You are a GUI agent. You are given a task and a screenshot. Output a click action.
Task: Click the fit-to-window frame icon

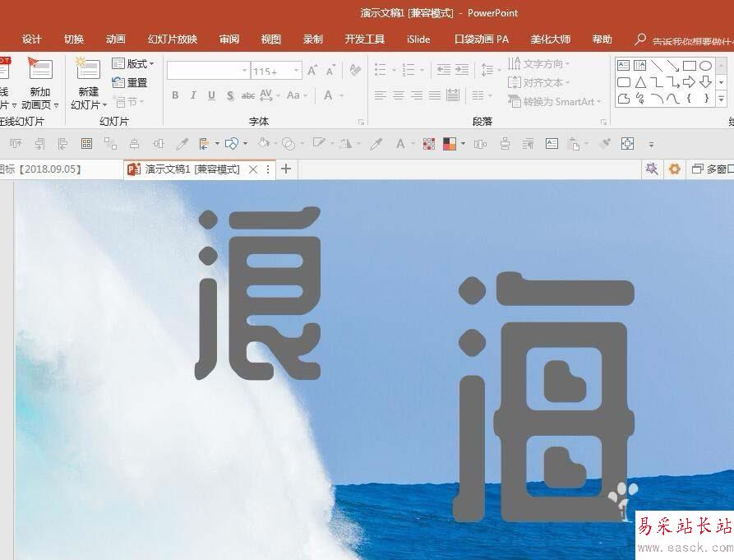[x=627, y=143]
